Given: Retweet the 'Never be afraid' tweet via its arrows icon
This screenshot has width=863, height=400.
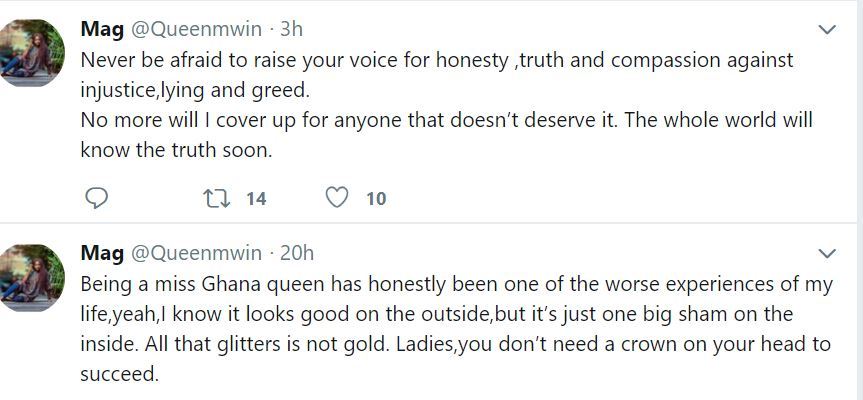Looking at the screenshot, I should 217,198.
